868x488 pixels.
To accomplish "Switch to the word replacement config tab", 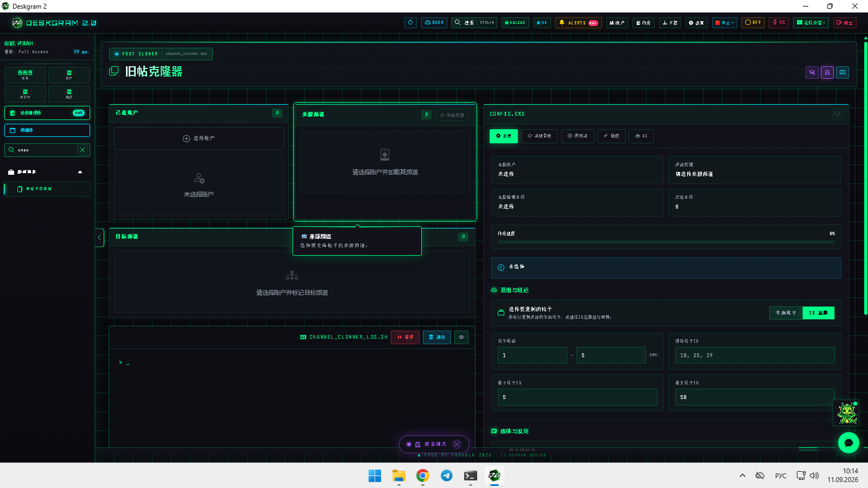I will [540, 136].
